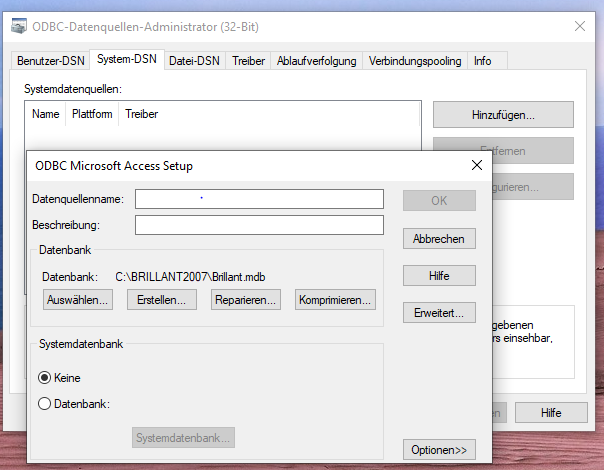Switch to the Benutzer-DSN tab
The width and height of the screenshot is (604, 470).
click(x=50, y=61)
